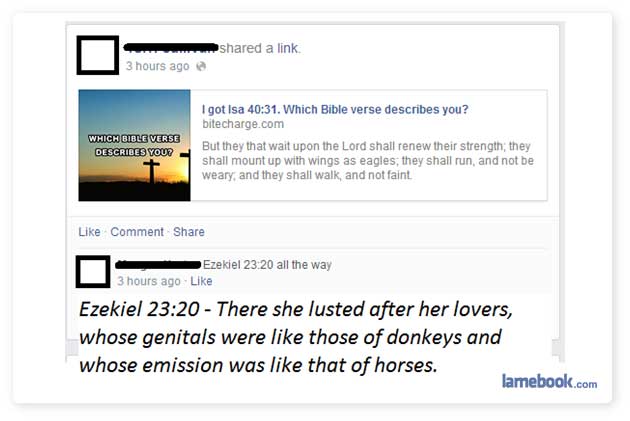Share the Bible verse quiz post
Screen dimensions: 630x421
point(189,232)
